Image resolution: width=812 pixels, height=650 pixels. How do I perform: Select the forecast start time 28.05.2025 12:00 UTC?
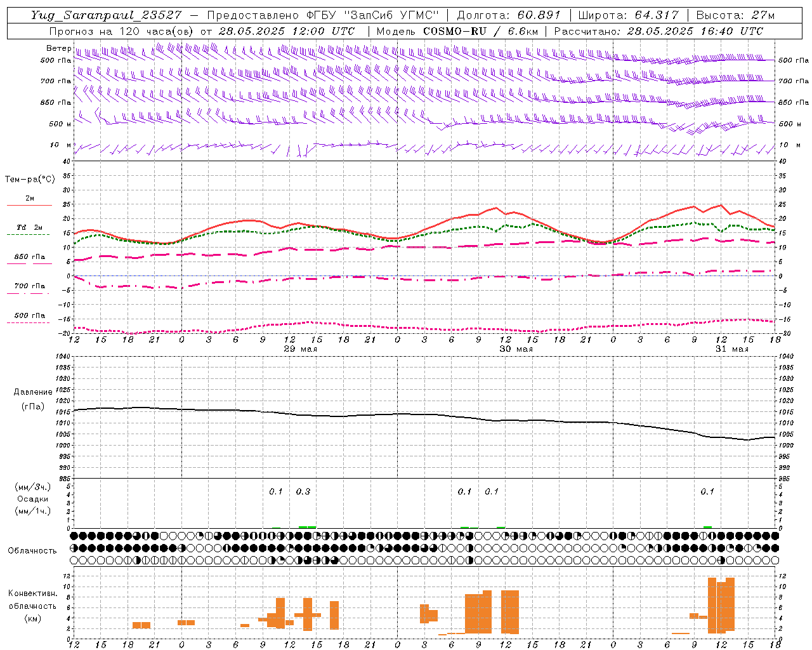click(x=286, y=31)
